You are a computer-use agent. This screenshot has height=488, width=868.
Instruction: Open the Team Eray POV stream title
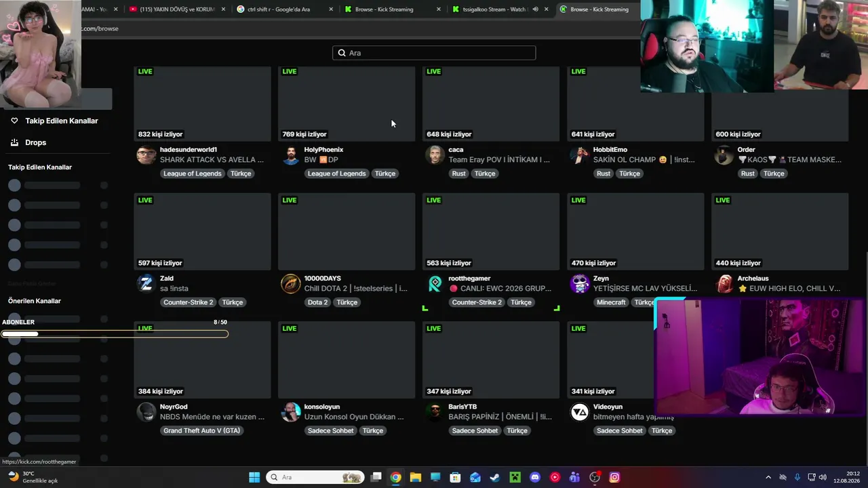pyautogui.click(x=499, y=160)
